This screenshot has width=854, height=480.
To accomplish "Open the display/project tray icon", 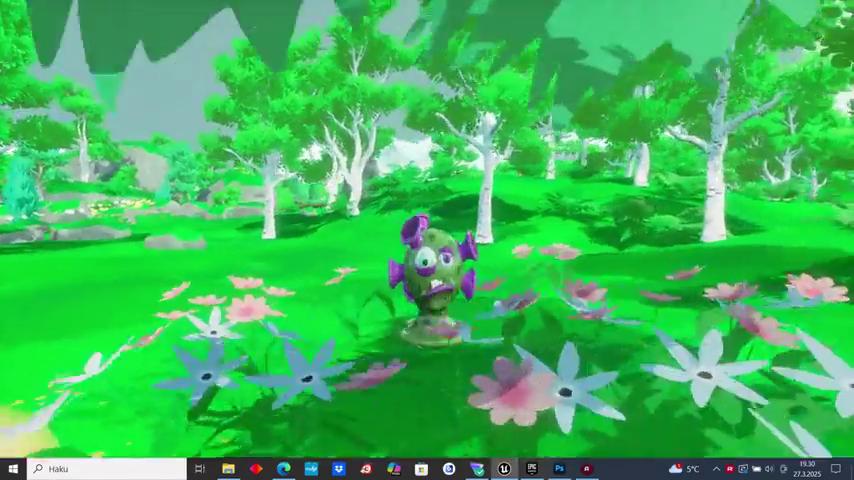I will coord(743,469).
